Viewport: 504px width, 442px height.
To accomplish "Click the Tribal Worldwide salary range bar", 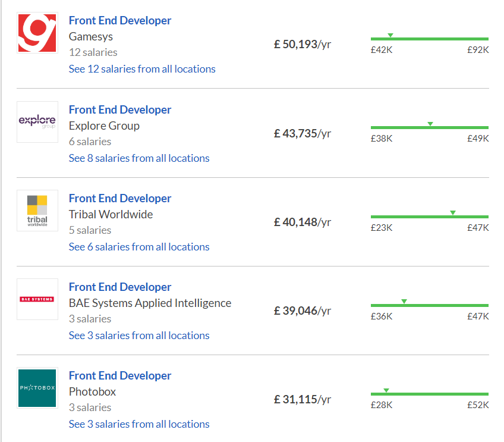I will click(x=430, y=217).
